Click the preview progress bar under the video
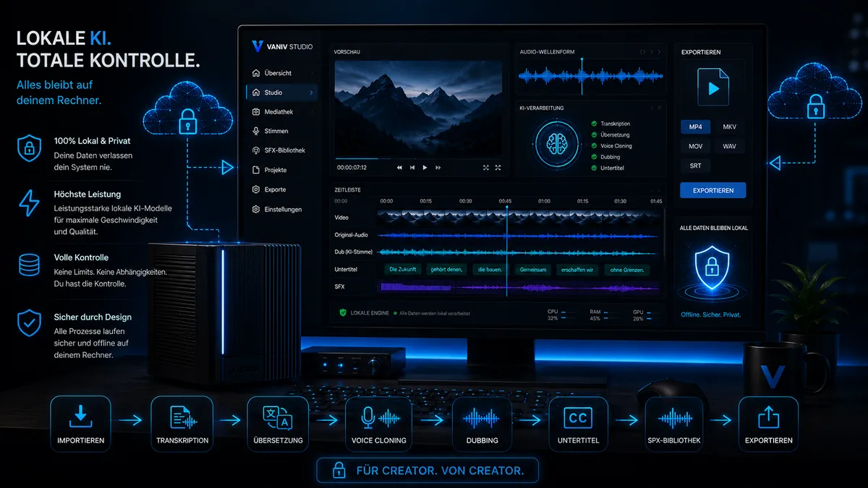868x488 pixels. coord(420,158)
